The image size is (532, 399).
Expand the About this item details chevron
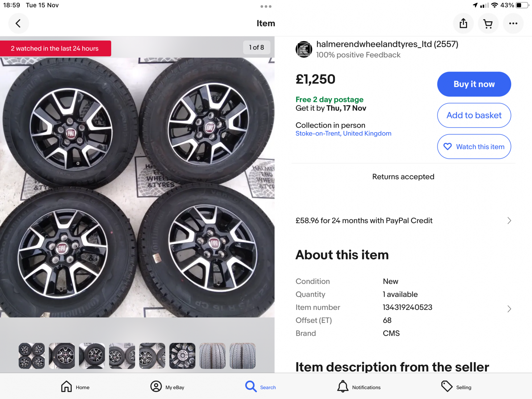(509, 309)
